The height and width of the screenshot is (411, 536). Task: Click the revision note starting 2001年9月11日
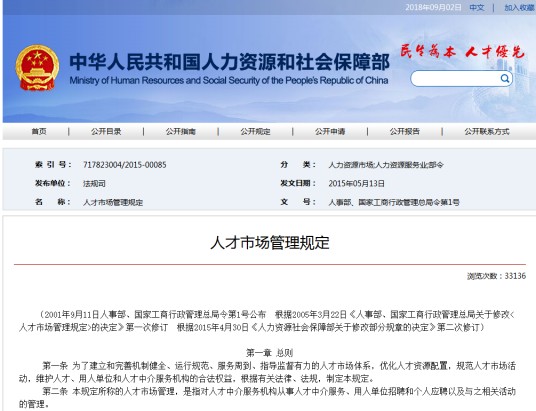click(267, 321)
